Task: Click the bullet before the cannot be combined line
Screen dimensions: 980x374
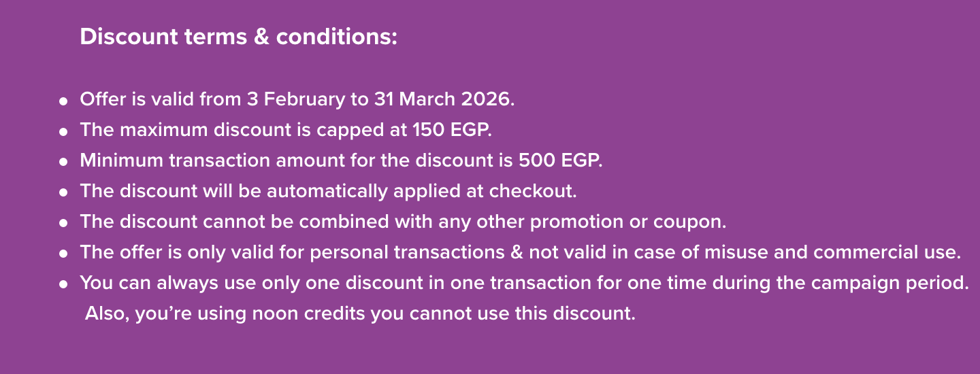Action: (x=63, y=223)
